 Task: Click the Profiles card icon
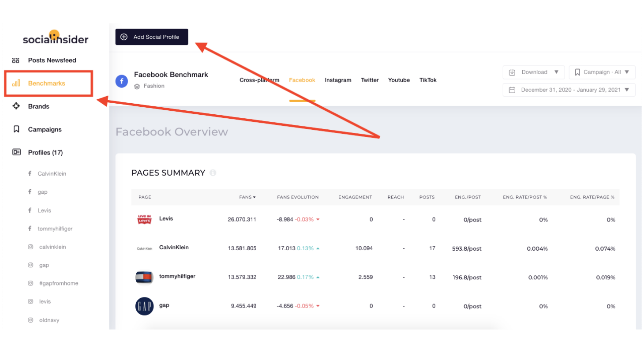[x=16, y=152]
